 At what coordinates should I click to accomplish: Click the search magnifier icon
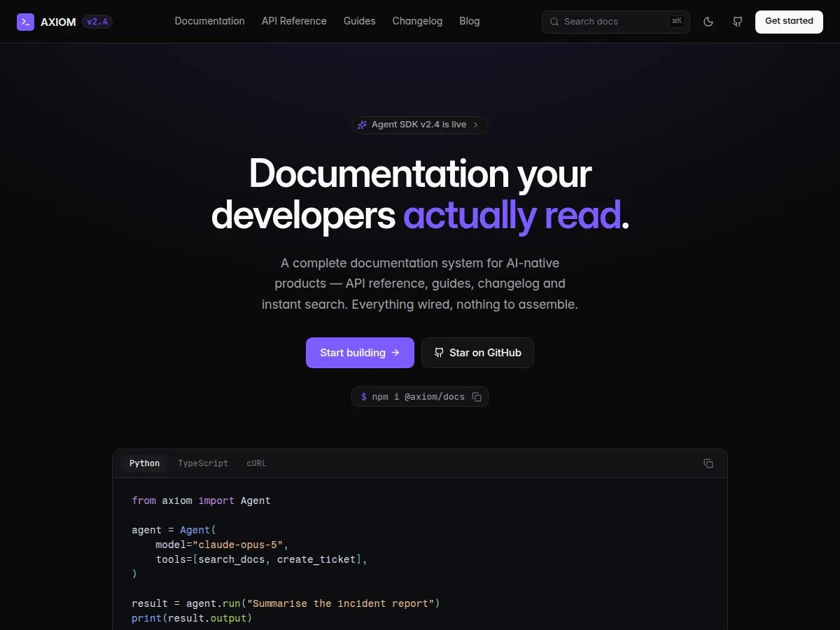pyautogui.click(x=554, y=22)
